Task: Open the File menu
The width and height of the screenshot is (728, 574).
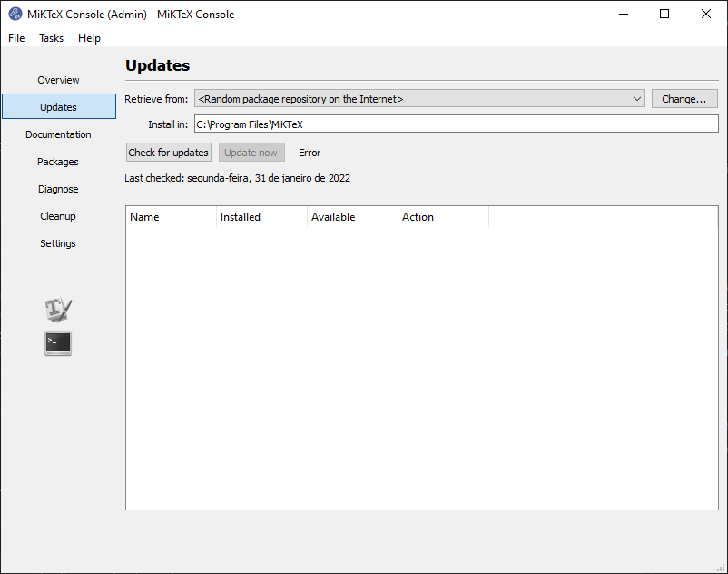Action: click(15, 37)
